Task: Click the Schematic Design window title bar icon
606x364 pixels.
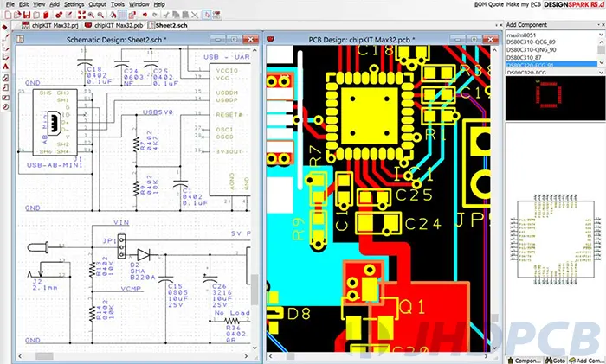Action: [x=20, y=39]
